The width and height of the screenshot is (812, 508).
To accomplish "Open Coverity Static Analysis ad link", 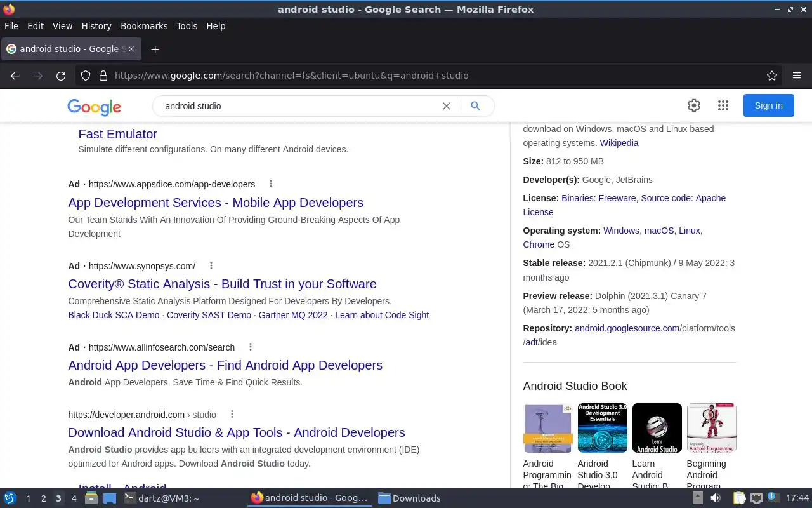I will [222, 284].
